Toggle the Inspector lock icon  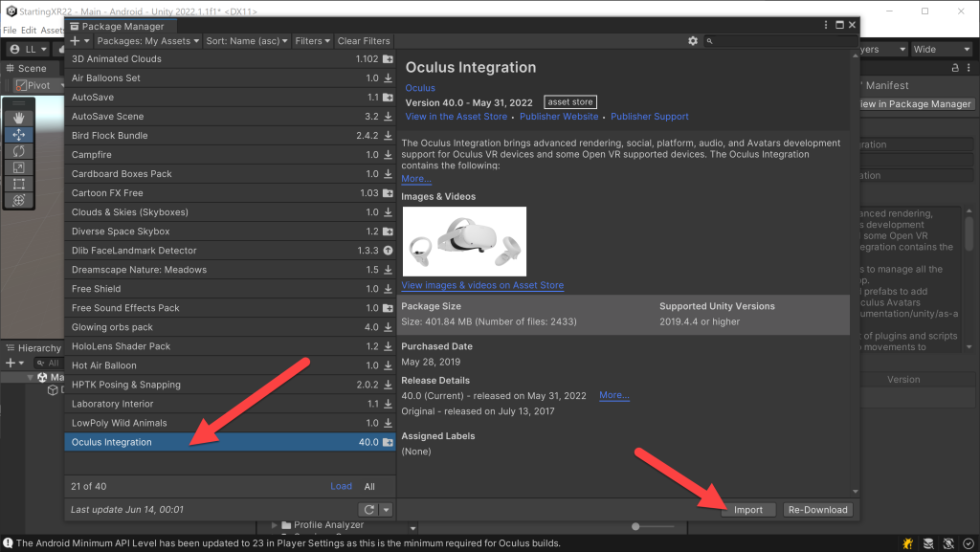coord(955,67)
